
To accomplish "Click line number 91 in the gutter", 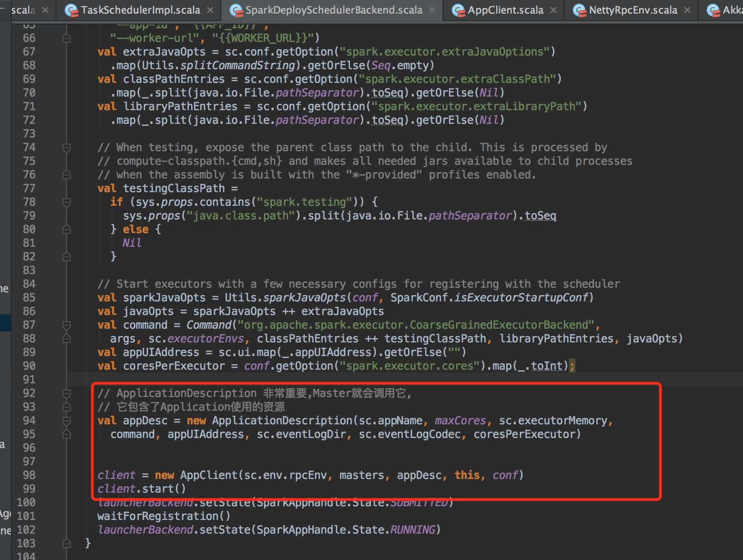I will point(29,380).
